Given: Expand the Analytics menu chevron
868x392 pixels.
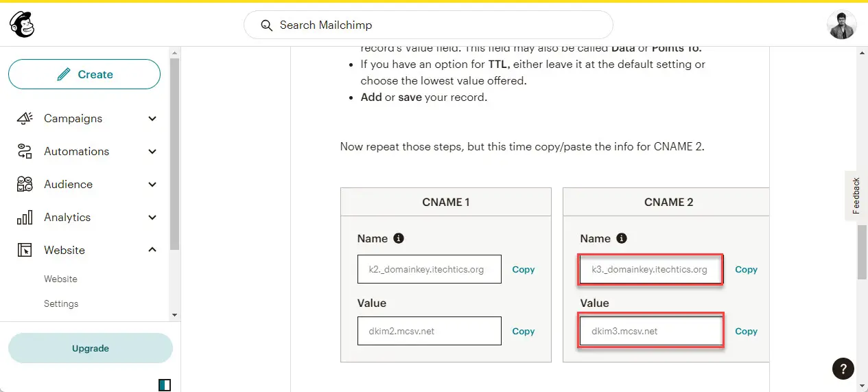Looking at the screenshot, I should (152, 217).
